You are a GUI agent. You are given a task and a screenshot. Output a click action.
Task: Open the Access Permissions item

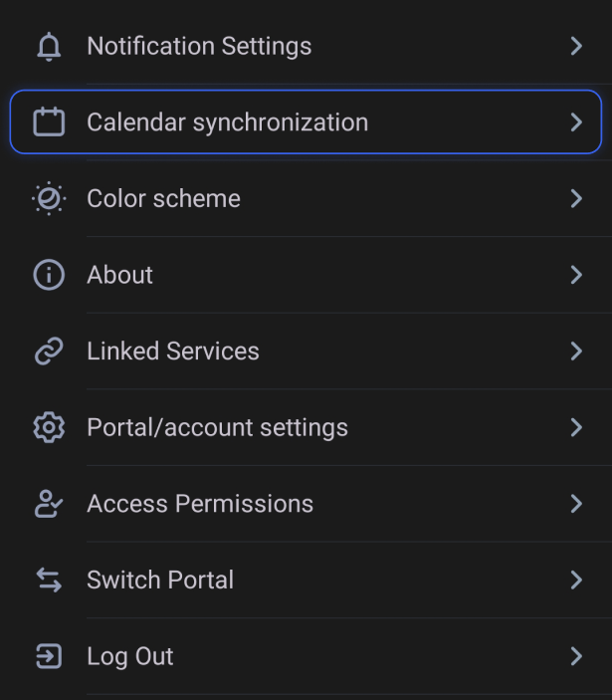click(306, 504)
